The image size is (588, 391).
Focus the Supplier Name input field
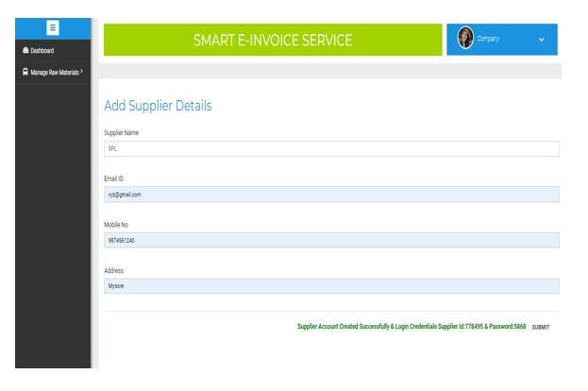tap(331, 148)
